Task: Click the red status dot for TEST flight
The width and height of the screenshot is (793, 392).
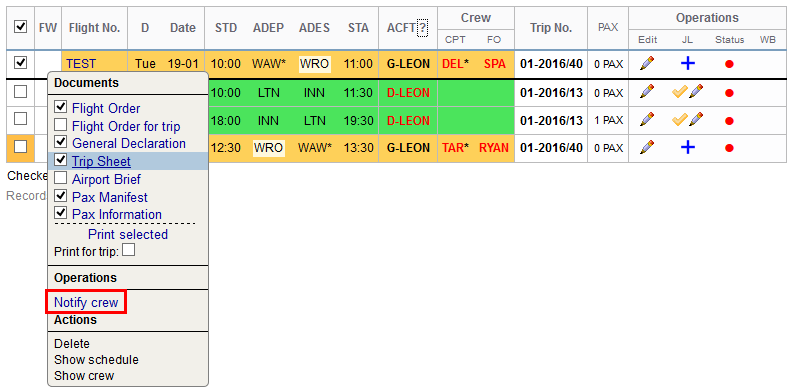Action: [729, 64]
